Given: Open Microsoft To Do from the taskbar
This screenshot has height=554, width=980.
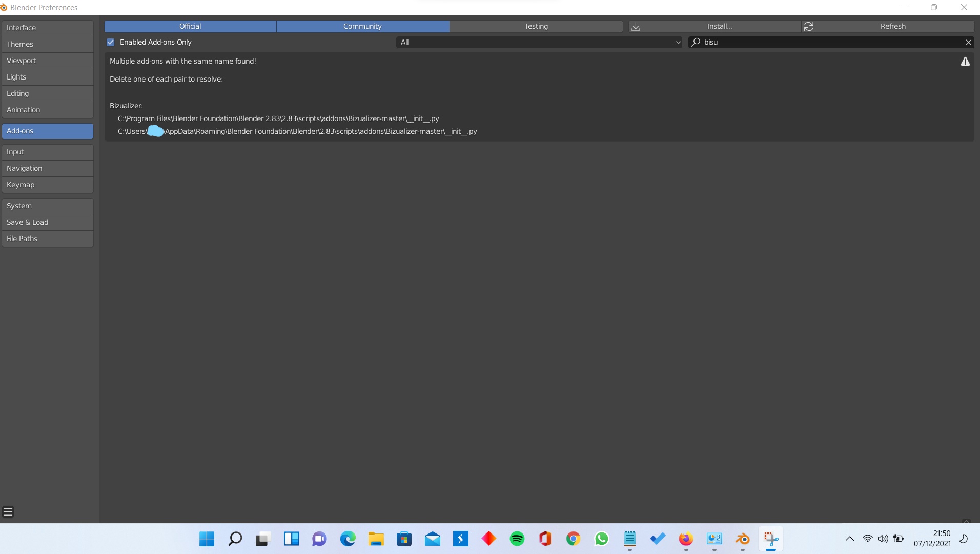Looking at the screenshot, I should pyautogui.click(x=658, y=539).
